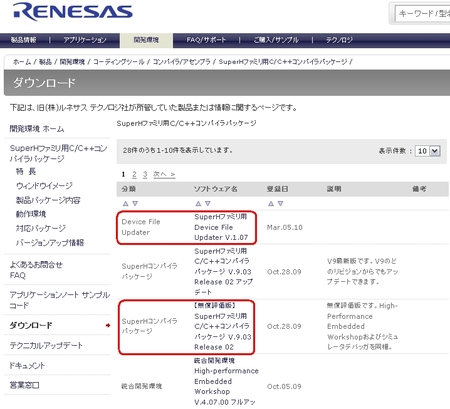This screenshot has width=450, height=409.
Task: Go to コンパイラ/アセンブラ in breadcrumb
Action: click(181, 62)
